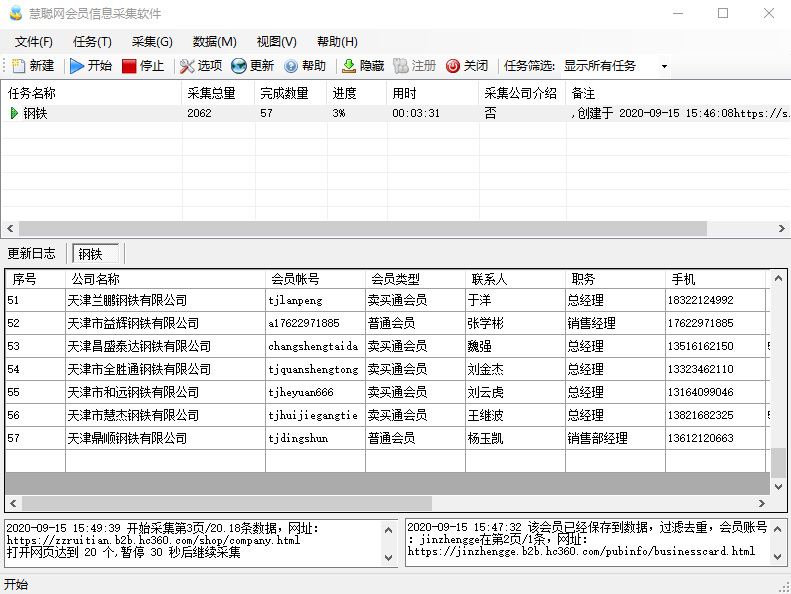This screenshot has width=791, height=594.
Task: Select cell 天津市全胜通钢铁有限公司
Action: click(x=165, y=369)
